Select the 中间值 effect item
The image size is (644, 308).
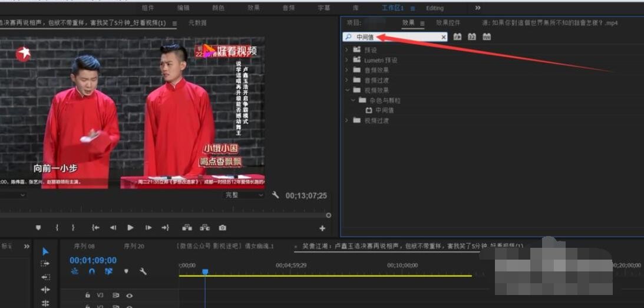coord(385,110)
